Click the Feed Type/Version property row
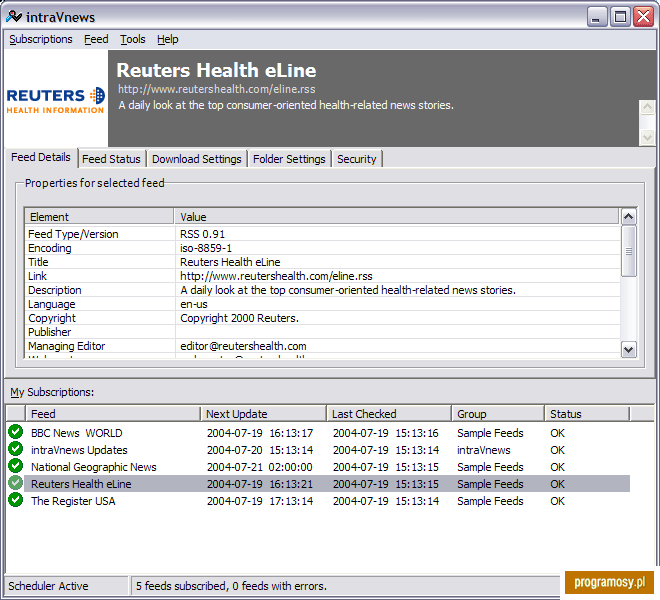Image resolution: width=660 pixels, height=600 pixels. [322, 234]
